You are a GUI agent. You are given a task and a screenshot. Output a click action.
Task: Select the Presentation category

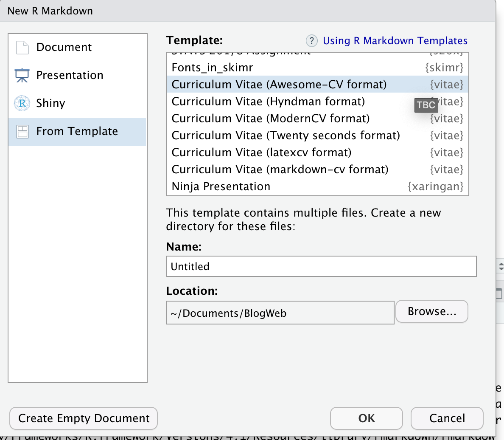click(78, 75)
